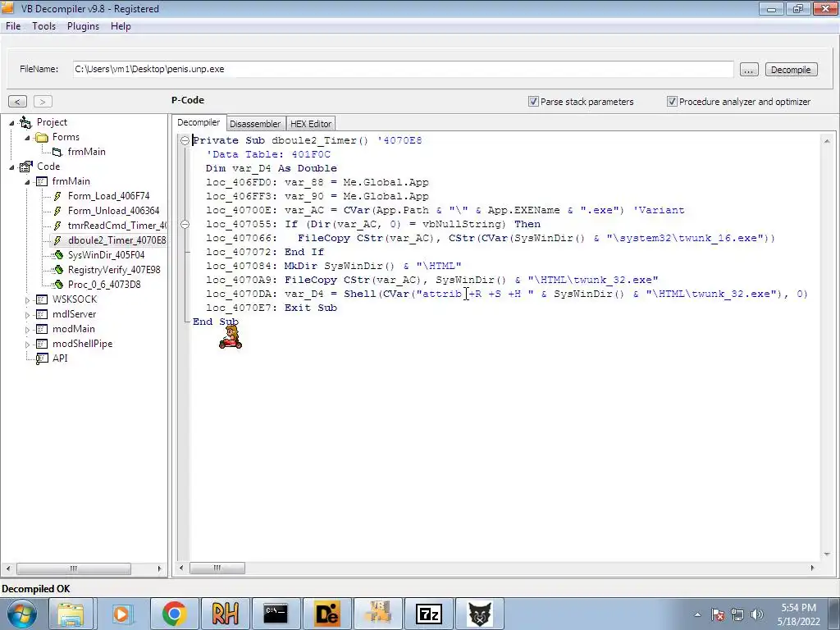This screenshot has height=630, width=840.
Task: Switch to the Disassembler tab
Action: 255,124
